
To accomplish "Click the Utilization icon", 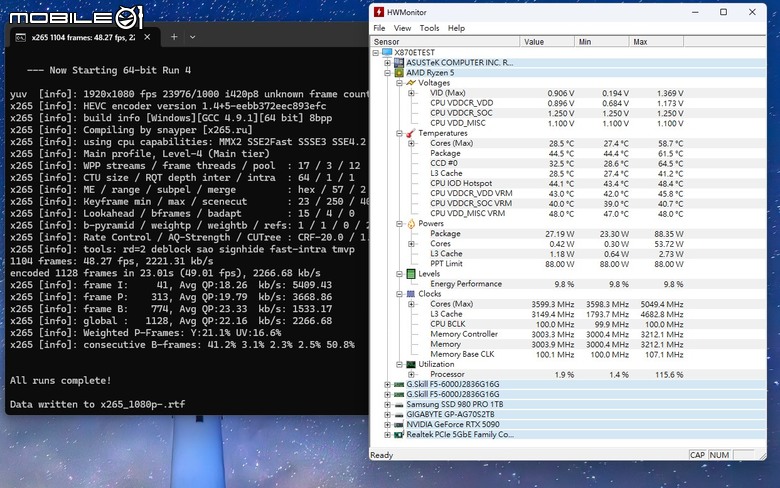I will (x=411, y=365).
